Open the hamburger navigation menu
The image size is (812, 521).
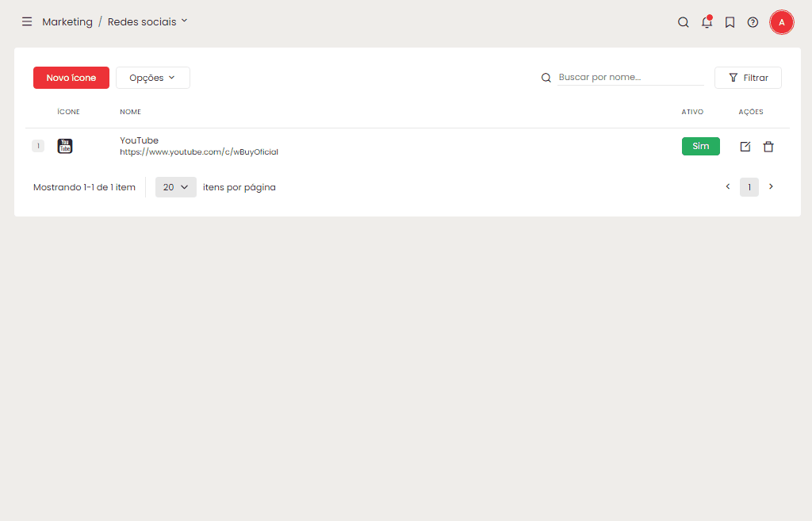pyautogui.click(x=27, y=22)
